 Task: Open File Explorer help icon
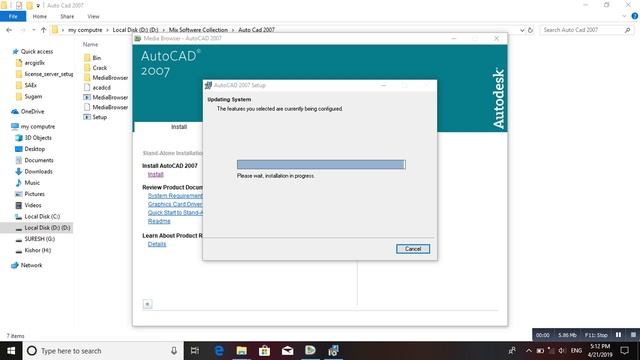tap(635, 16)
